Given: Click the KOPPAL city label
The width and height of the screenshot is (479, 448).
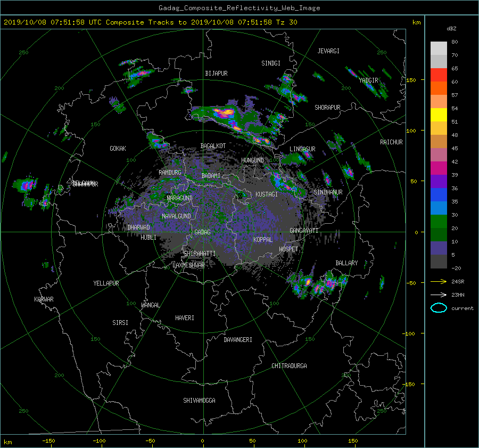Looking at the screenshot, I should click(263, 240).
